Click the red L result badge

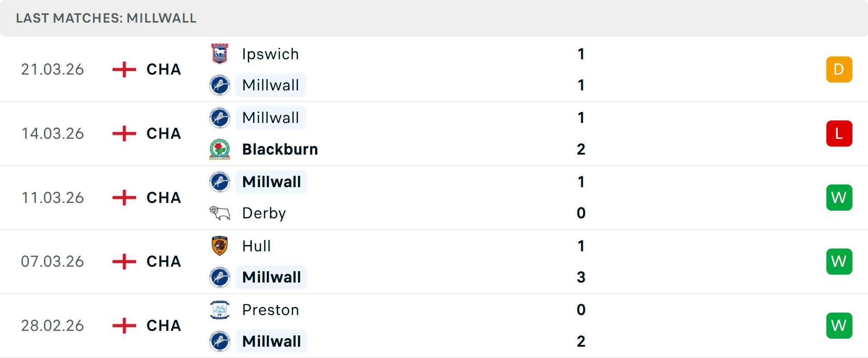(x=839, y=133)
